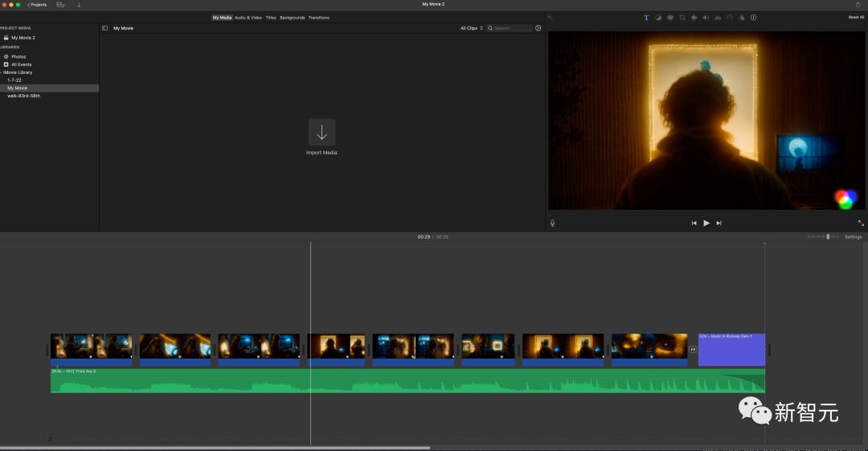Screen dimensions: 868x451
Task: Switch to the Transitions tab
Action: pos(318,18)
